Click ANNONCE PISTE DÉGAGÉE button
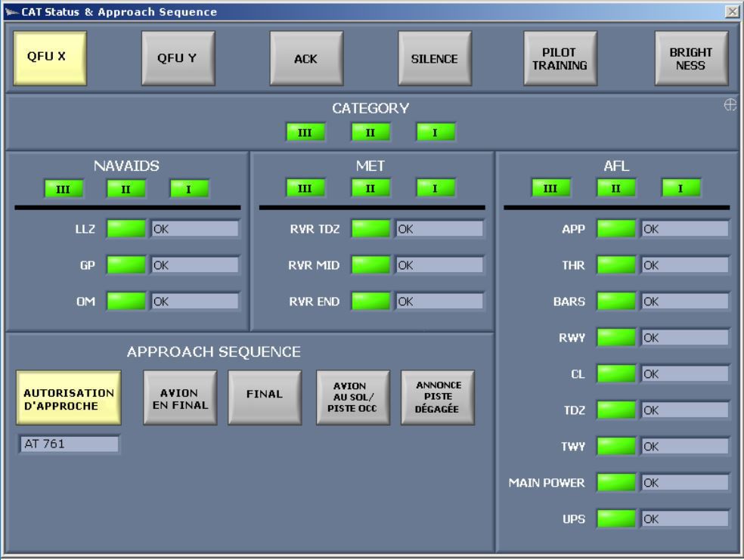 coord(436,397)
